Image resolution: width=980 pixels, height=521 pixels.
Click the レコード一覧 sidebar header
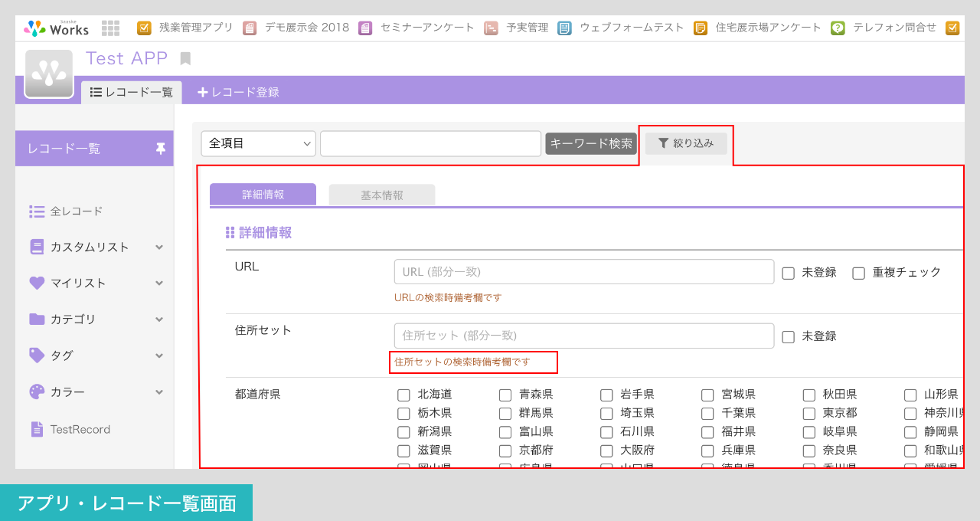pyautogui.click(x=94, y=149)
